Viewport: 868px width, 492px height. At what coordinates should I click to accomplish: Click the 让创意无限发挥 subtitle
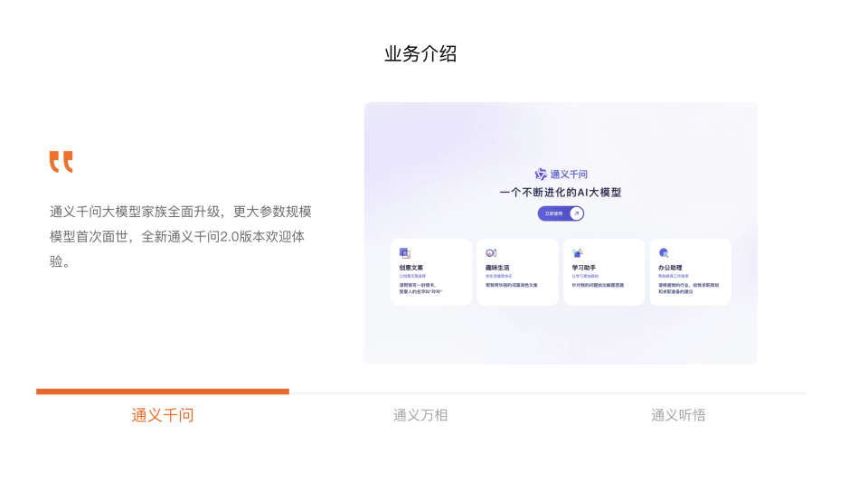(x=412, y=276)
